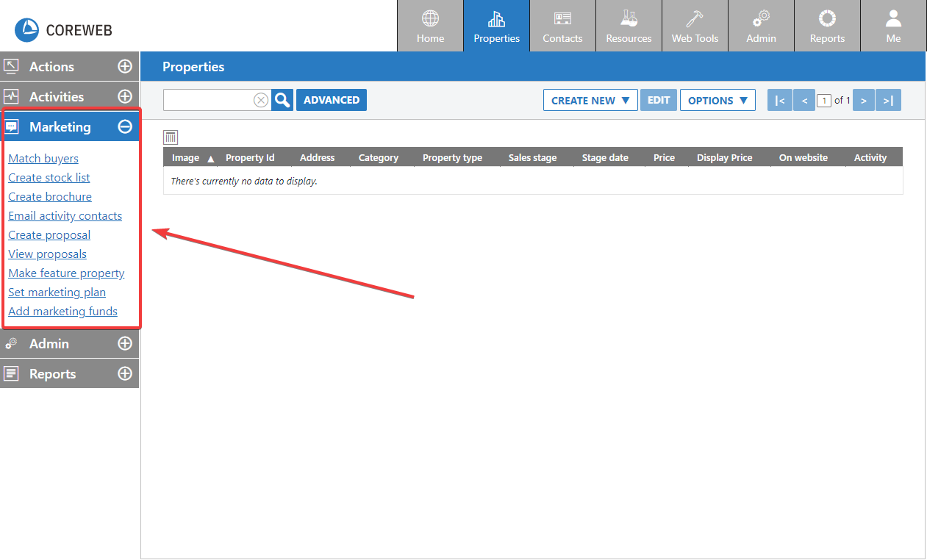Open the Options dropdown menu
927x560 pixels.
pyautogui.click(x=717, y=101)
